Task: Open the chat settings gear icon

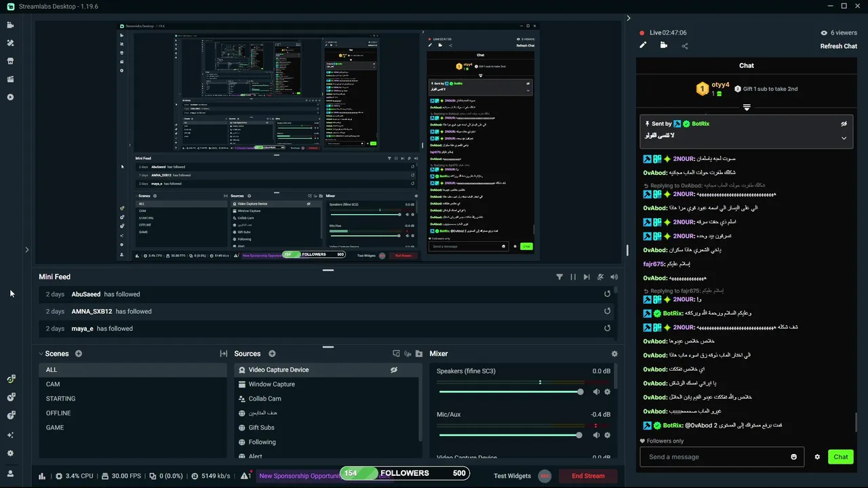Action: tap(817, 457)
